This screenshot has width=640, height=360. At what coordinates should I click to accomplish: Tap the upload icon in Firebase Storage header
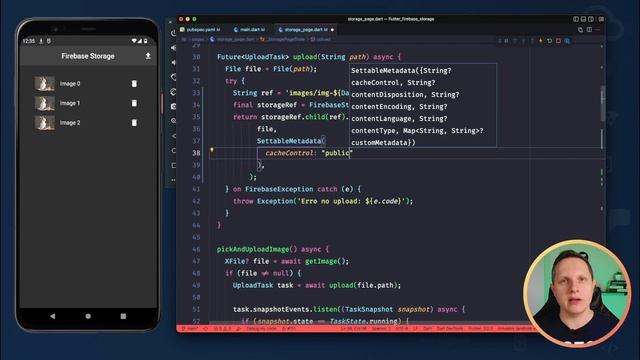[x=148, y=56]
